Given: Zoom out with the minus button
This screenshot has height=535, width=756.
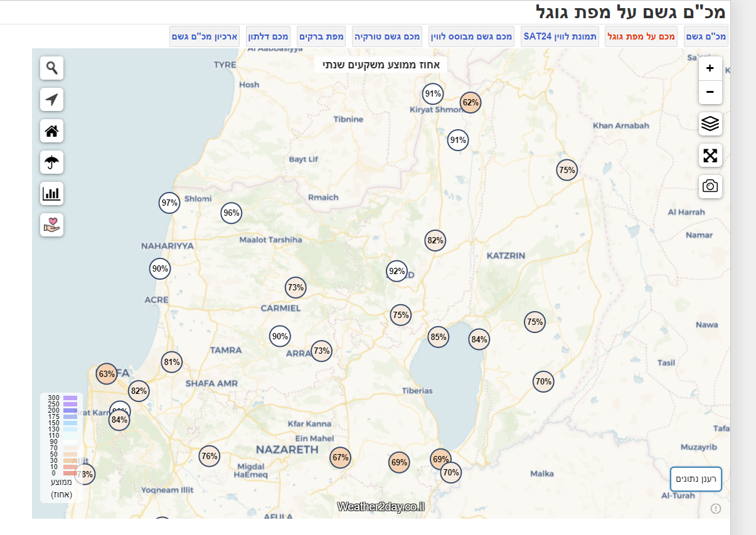Looking at the screenshot, I should tap(710, 92).
